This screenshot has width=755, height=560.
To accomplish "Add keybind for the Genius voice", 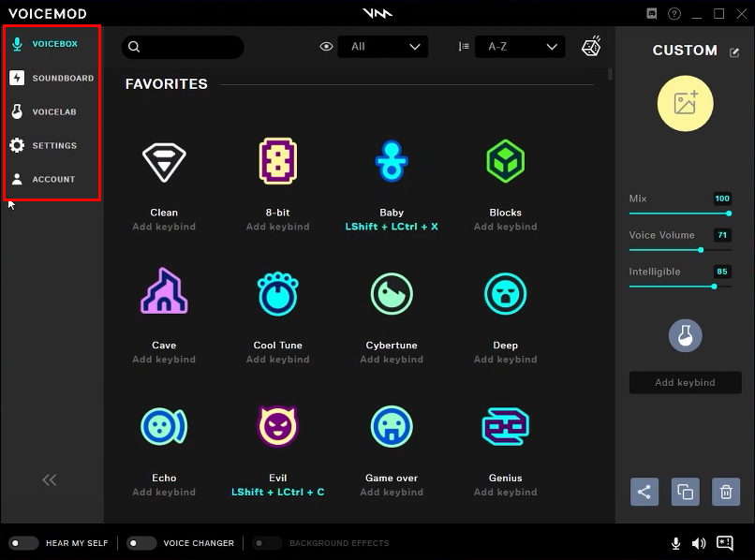I will (x=505, y=492).
